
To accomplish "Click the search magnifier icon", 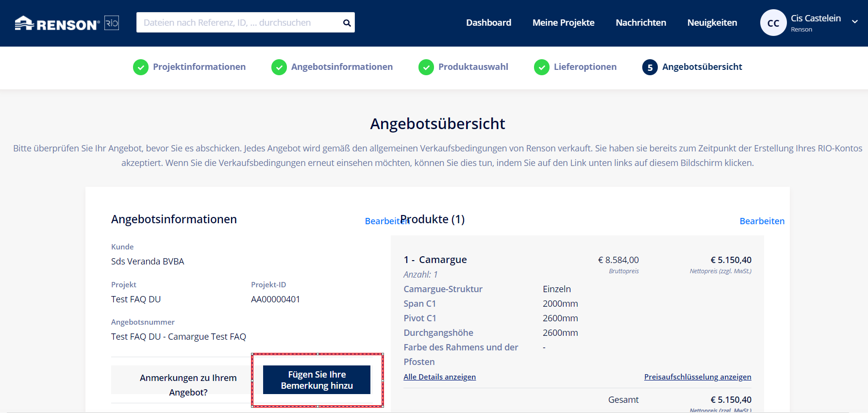I will [x=347, y=23].
